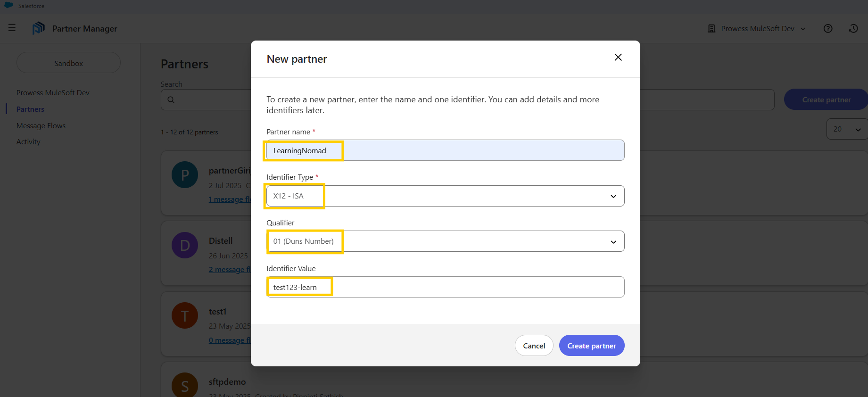Select Partners in the sidebar
This screenshot has width=868, height=397.
pos(30,109)
